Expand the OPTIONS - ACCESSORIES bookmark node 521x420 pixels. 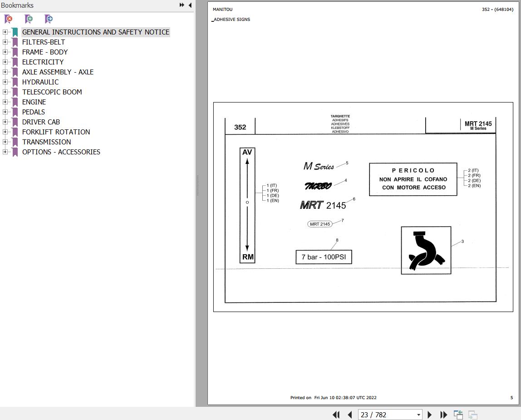[5, 152]
